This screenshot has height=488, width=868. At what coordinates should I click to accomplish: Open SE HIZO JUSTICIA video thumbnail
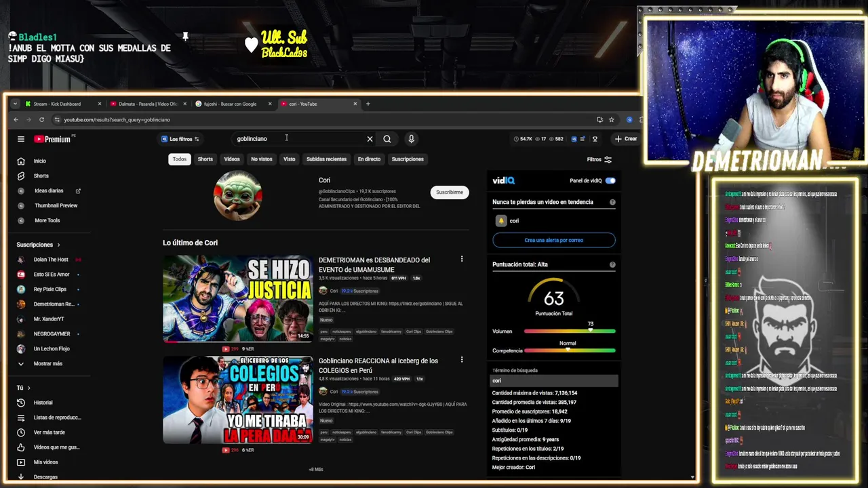click(237, 299)
